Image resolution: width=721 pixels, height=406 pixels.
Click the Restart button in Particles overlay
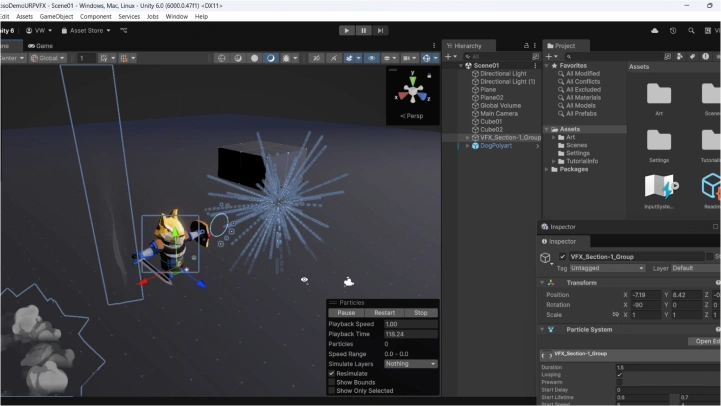click(x=384, y=313)
